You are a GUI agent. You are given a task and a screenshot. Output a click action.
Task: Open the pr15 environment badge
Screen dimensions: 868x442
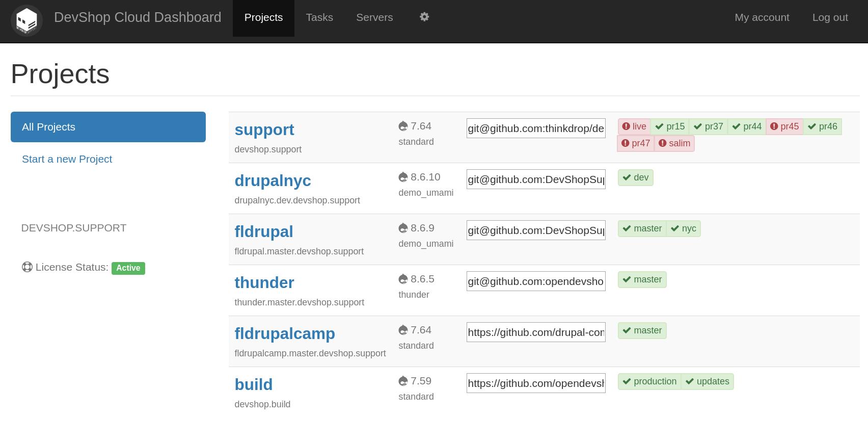click(x=670, y=126)
